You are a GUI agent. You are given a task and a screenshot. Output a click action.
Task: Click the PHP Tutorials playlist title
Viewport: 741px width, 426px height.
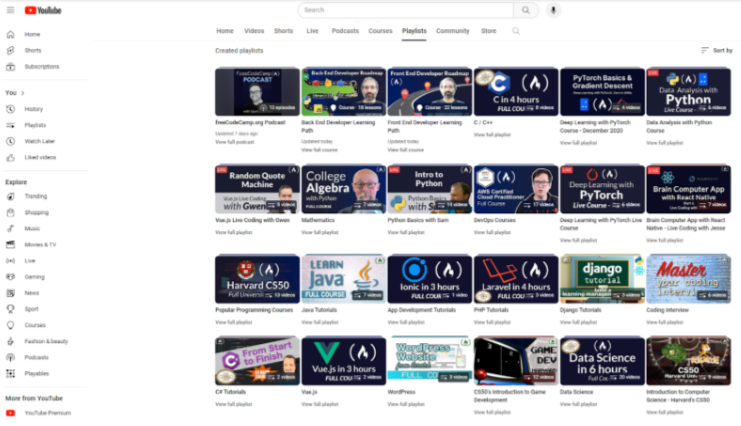point(491,310)
